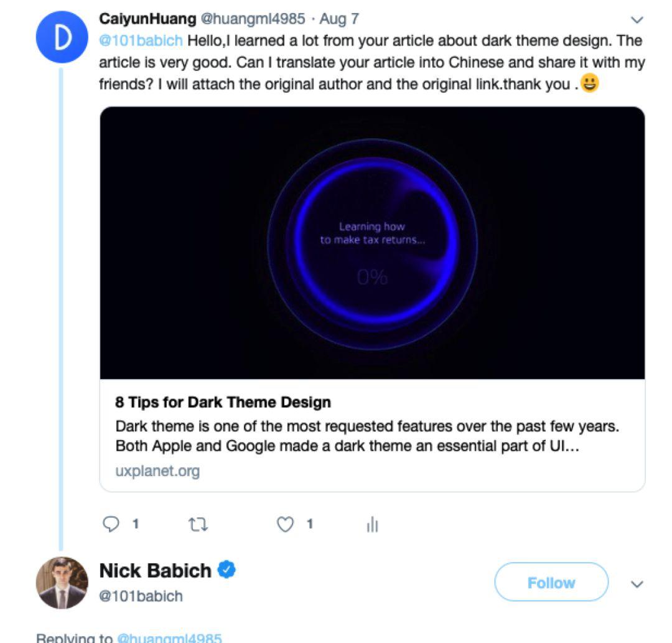Click the CaiyunHuang display name
The width and height of the screenshot is (672, 643).
[x=147, y=19]
